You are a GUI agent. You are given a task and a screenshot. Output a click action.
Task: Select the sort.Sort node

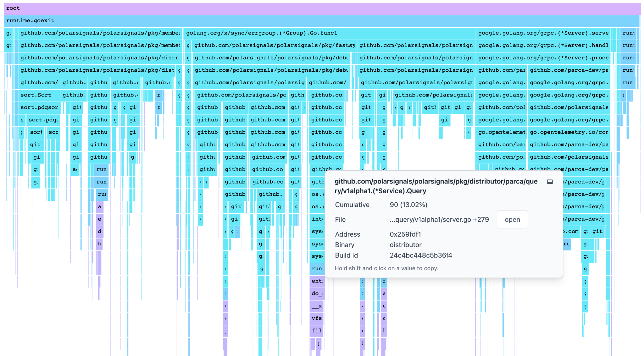coord(39,95)
